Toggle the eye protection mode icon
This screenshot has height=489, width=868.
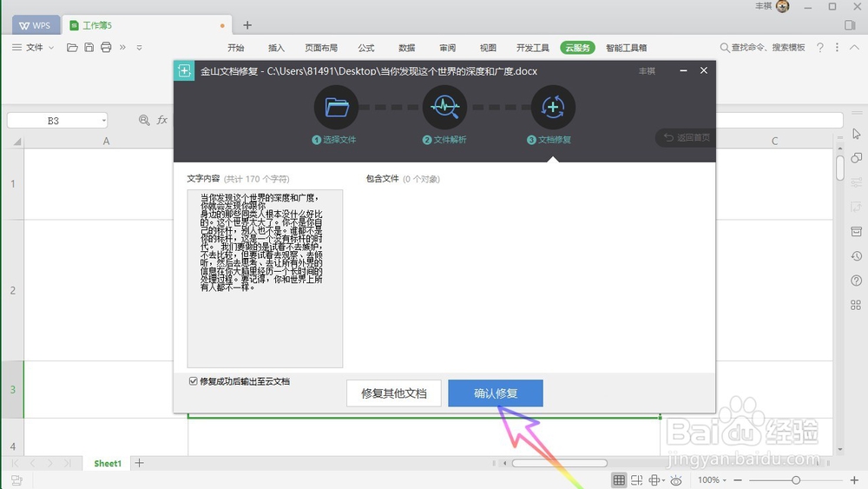click(x=676, y=480)
